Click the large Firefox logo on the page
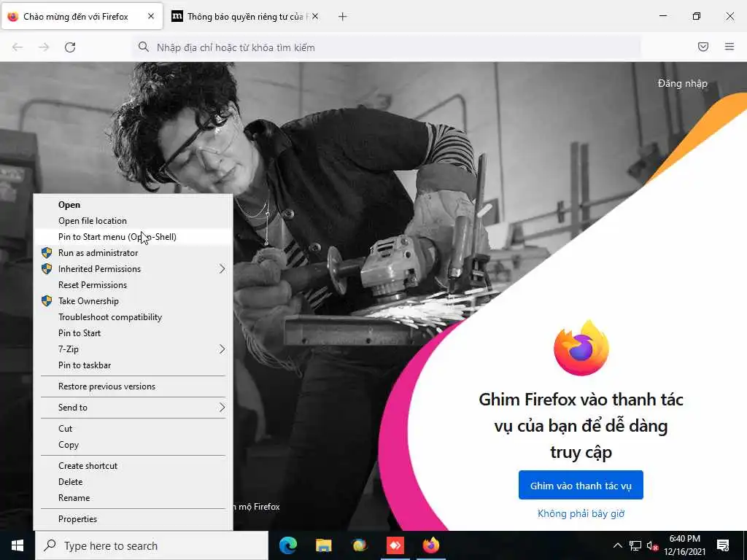Screen dimensions: 747x560 tap(581, 348)
